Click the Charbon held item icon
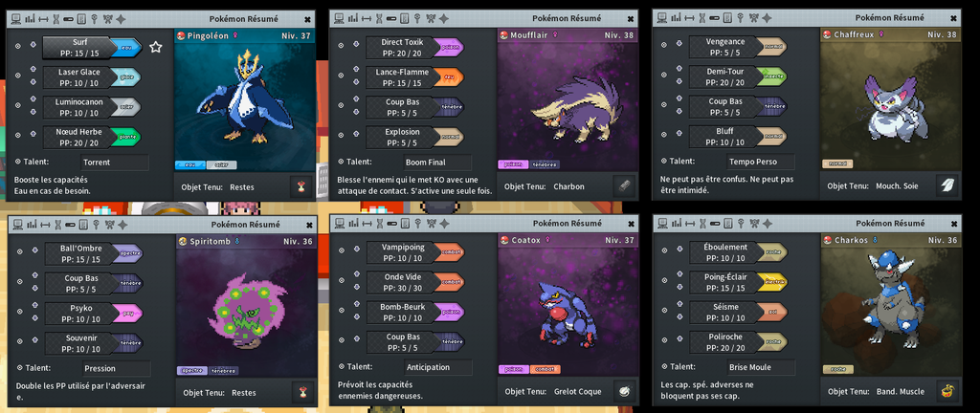Viewport: 980px width, 413px height. tap(625, 185)
